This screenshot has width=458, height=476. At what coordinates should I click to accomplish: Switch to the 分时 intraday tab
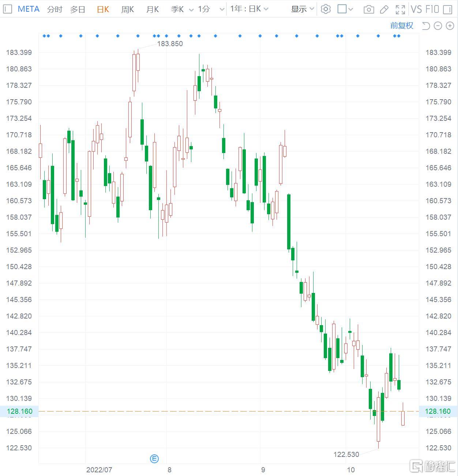pos(55,9)
